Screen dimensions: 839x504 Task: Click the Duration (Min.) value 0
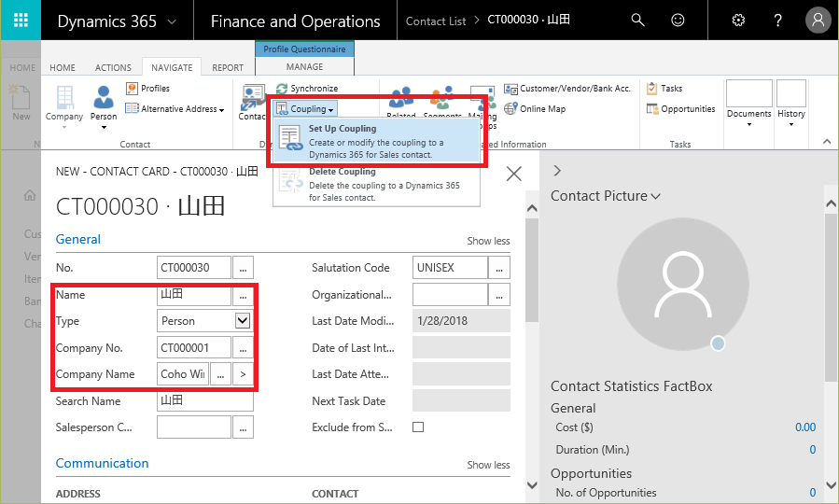(x=812, y=450)
